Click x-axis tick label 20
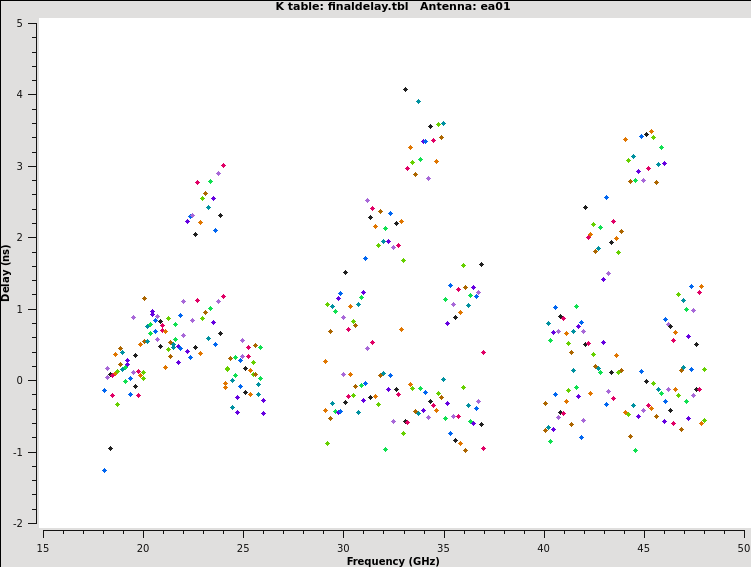This screenshot has height=567, width=751. (x=143, y=548)
